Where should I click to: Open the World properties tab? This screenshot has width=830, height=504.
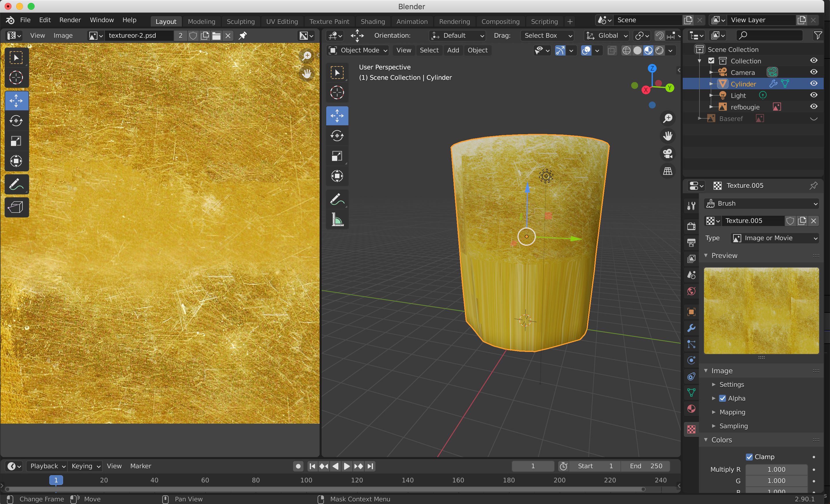click(x=691, y=291)
